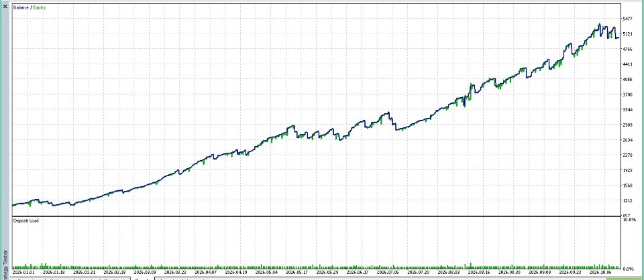Click the 4055 axis value
Image resolution: width=644 pixels, height=280 pixels.
tap(628, 80)
